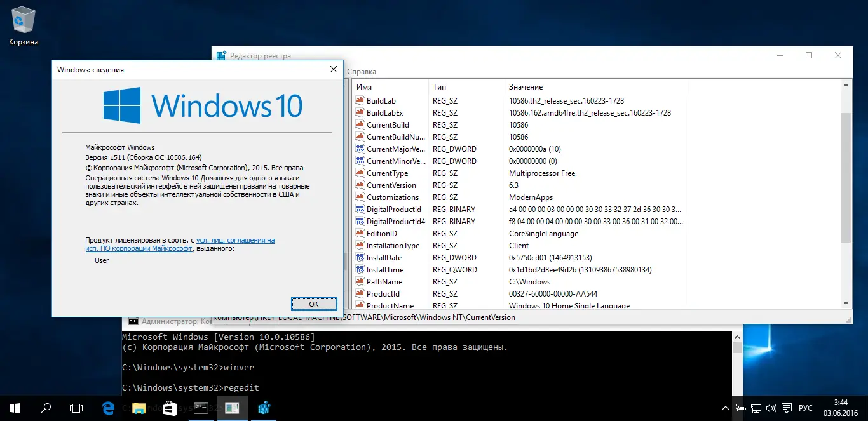This screenshot has height=421, width=868.
Task: Click the winver command line in Command Prompt
Action: 188,367
